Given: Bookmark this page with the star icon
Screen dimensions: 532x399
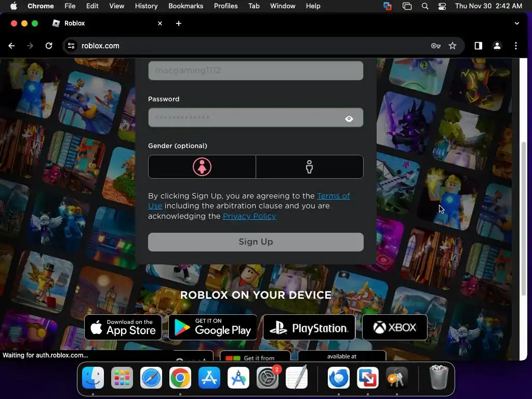Looking at the screenshot, I should click(453, 46).
